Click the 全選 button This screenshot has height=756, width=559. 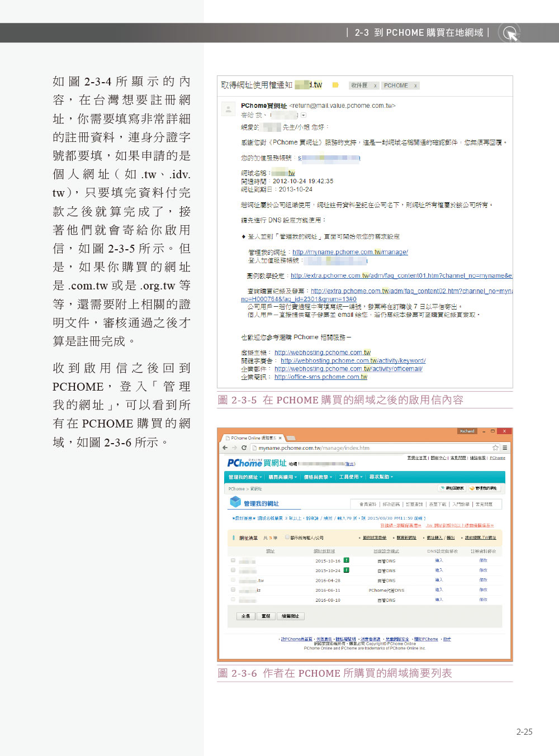[x=246, y=616]
